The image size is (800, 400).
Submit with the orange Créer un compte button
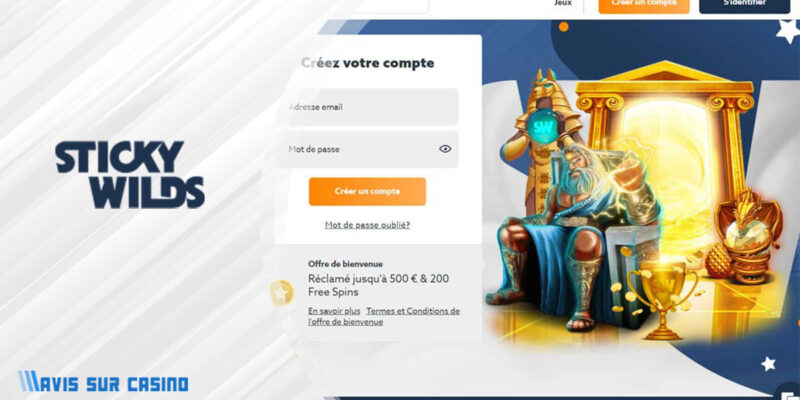tap(367, 191)
